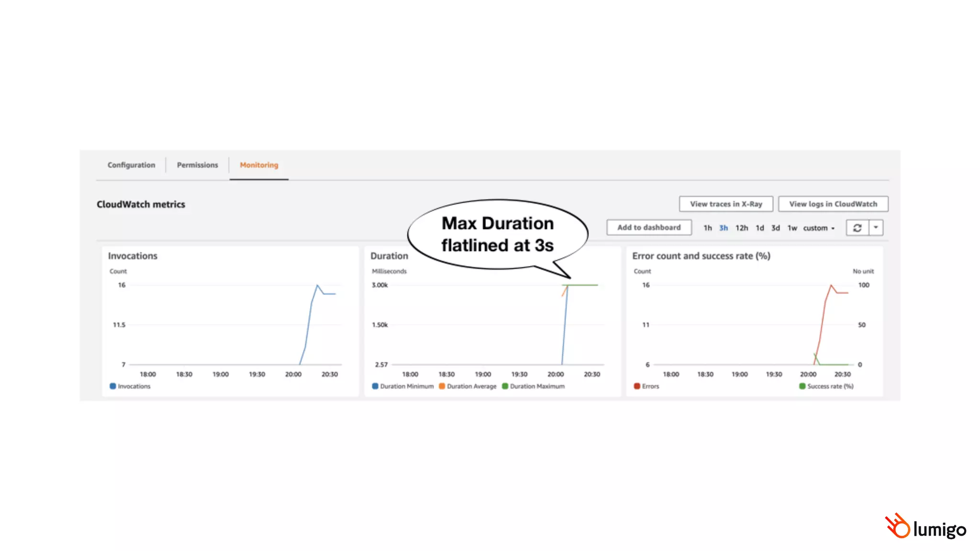Toggle the blue Invocations legend swatch
The image size is (980, 551).
(113, 386)
